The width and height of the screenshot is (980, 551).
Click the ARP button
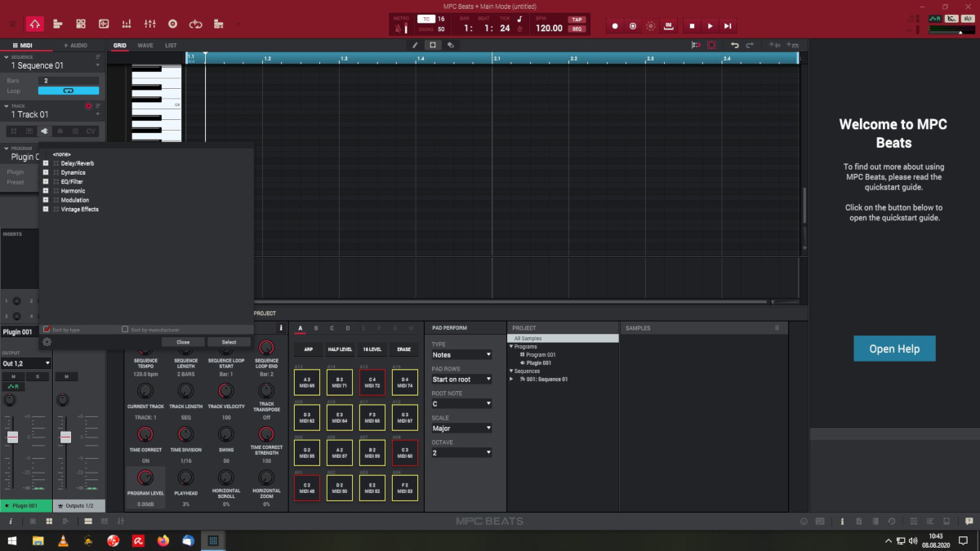[x=308, y=349]
